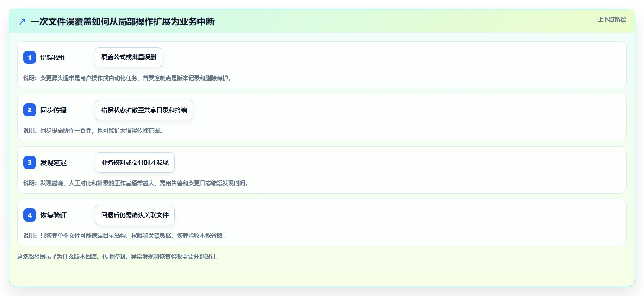This screenshot has height=296, width=644.
Task: Click the 回退后仍需确认关联文件 chip
Action: click(x=135, y=215)
